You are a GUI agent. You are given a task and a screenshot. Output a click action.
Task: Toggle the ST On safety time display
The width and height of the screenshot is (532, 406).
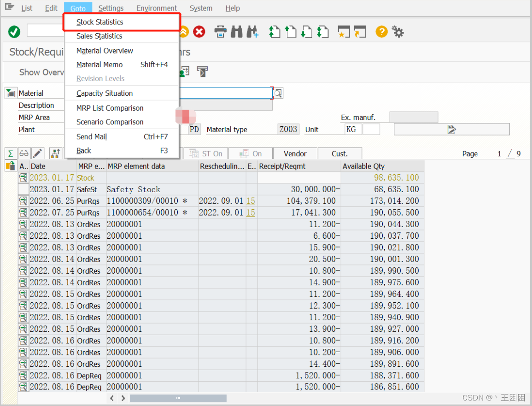pos(205,153)
